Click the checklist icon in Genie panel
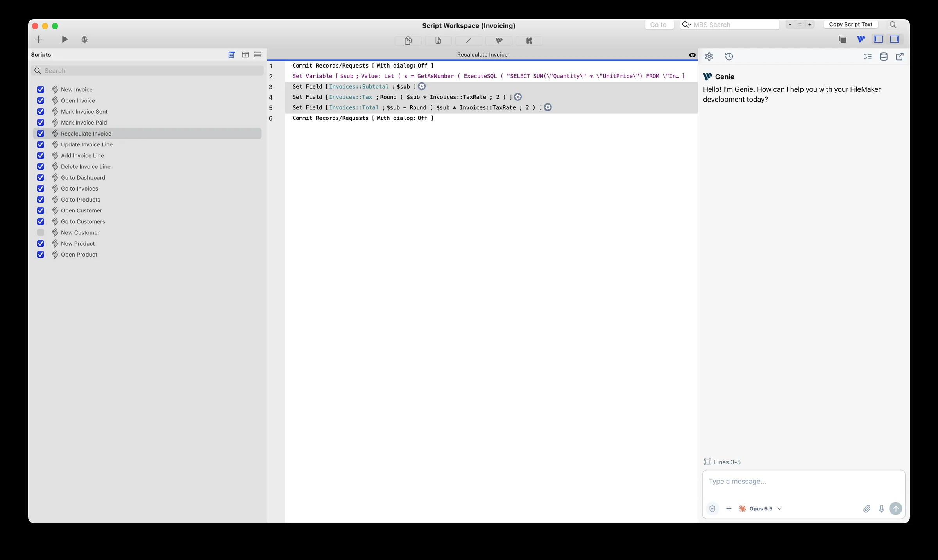 click(868, 57)
